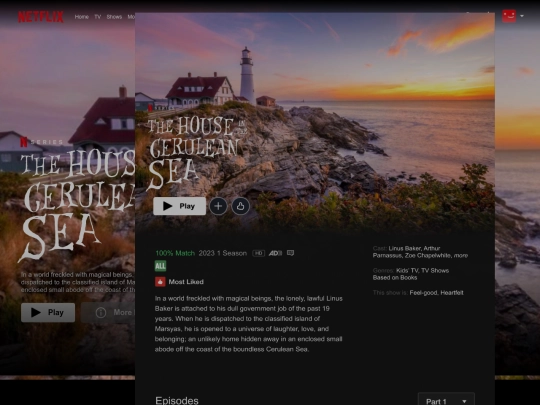Viewport: 540px width, 405px height.
Task: Click the 'Most Liked' label
Action: [x=186, y=282]
